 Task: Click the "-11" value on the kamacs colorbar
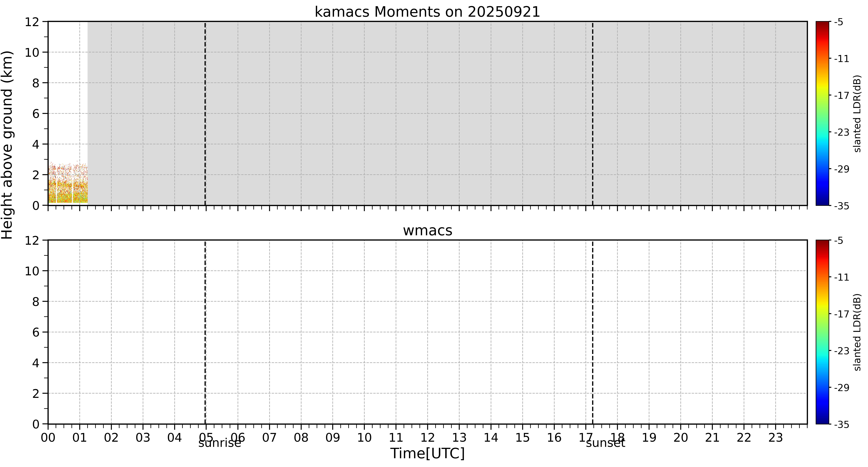tap(841, 59)
